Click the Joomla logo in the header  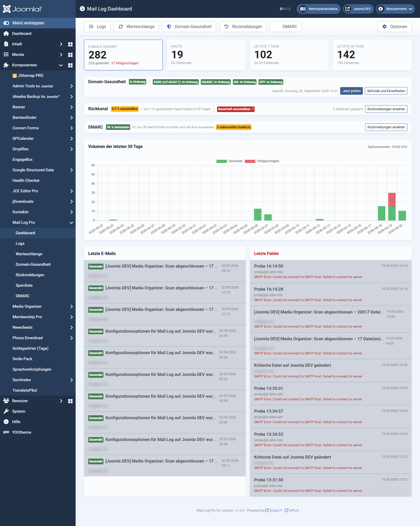(x=22, y=9)
